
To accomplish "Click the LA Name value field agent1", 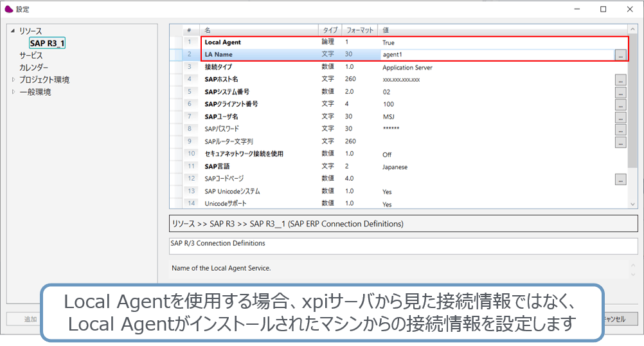I will 495,55.
